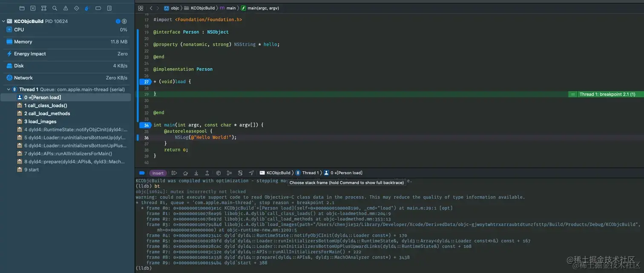This screenshot has width=644, height=273.
Task: Choose KCObjcBuild process in debug bar
Action: tap(275, 173)
